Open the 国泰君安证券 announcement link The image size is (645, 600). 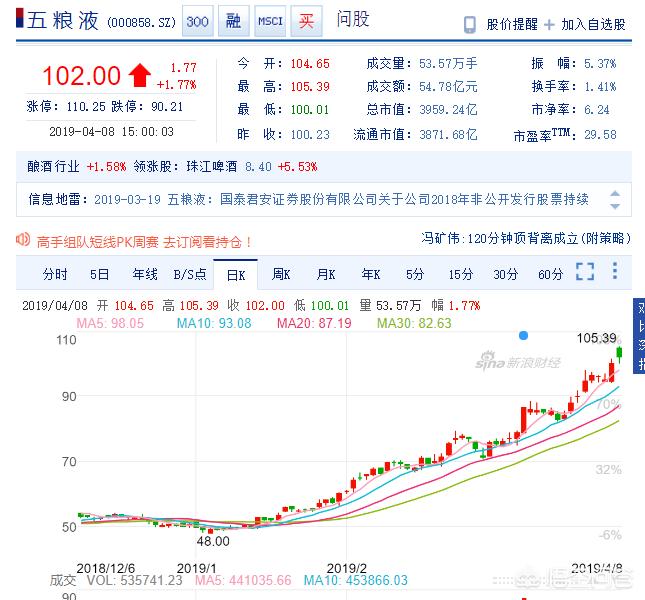(x=404, y=199)
